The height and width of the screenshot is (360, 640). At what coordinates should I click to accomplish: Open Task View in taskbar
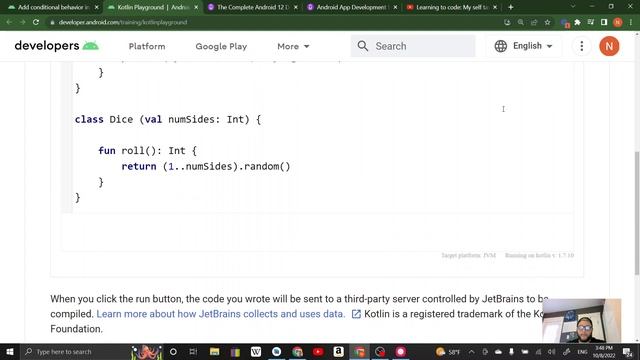pos(193,351)
